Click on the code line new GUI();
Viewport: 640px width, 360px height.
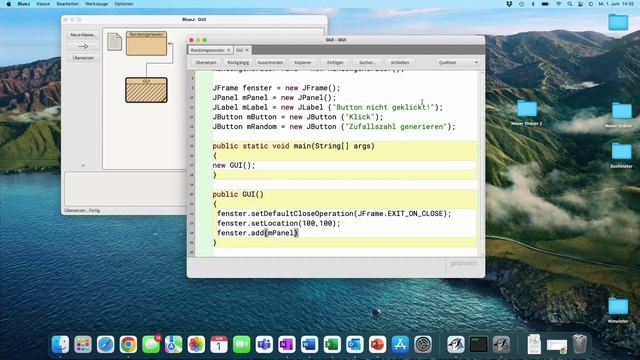point(234,165)
